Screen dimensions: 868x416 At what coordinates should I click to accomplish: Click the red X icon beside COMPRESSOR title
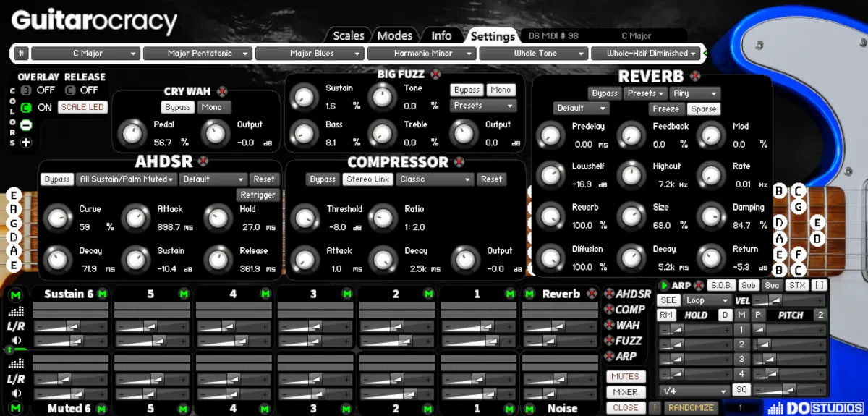pos(459,162)
